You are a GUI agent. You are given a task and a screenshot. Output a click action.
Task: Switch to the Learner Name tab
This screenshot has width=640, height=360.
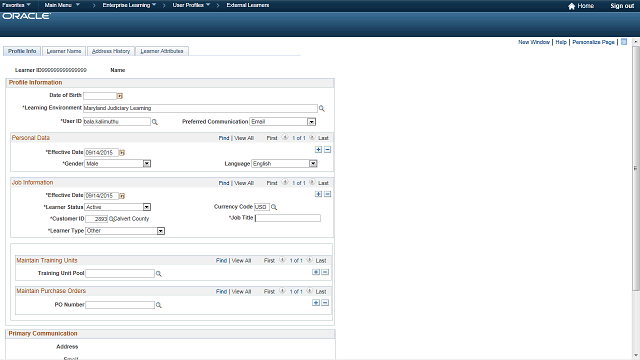[64, 51]
